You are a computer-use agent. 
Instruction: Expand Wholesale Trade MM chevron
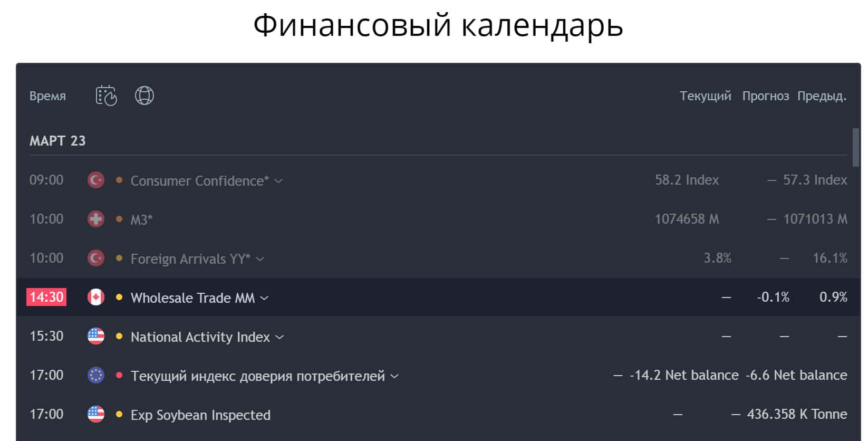coord(265,298)
